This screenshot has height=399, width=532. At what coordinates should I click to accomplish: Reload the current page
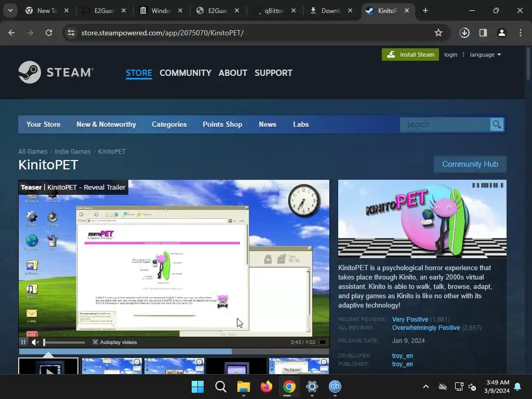49,33
